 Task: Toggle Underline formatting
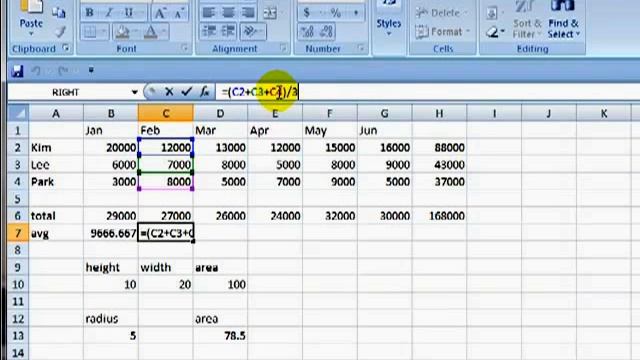point(129,13)
